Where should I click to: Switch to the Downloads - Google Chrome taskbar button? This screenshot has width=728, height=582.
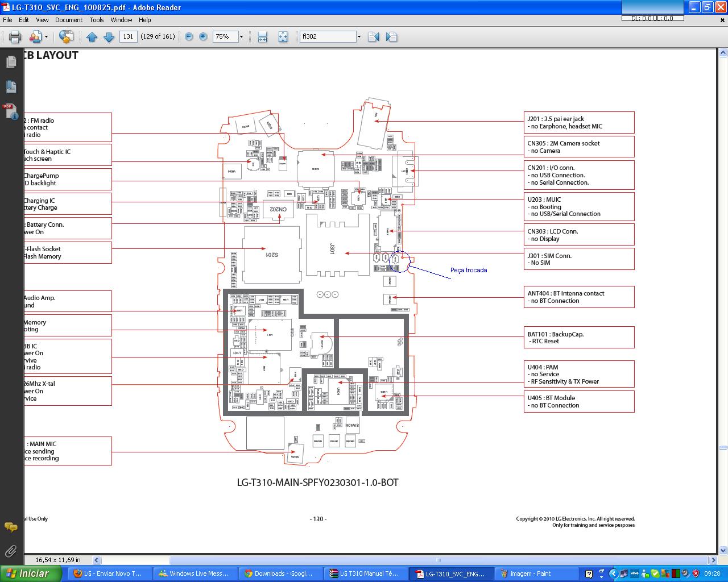pyautogui.click(x=280, y=573)
